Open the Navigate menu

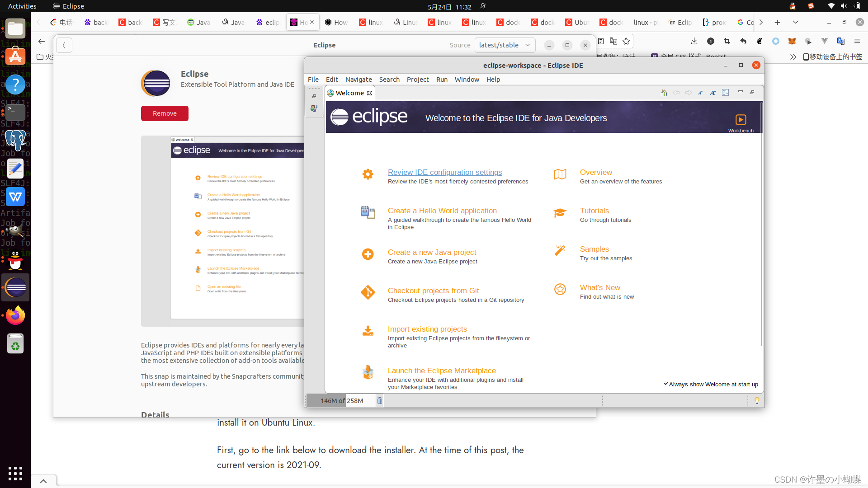358,80
